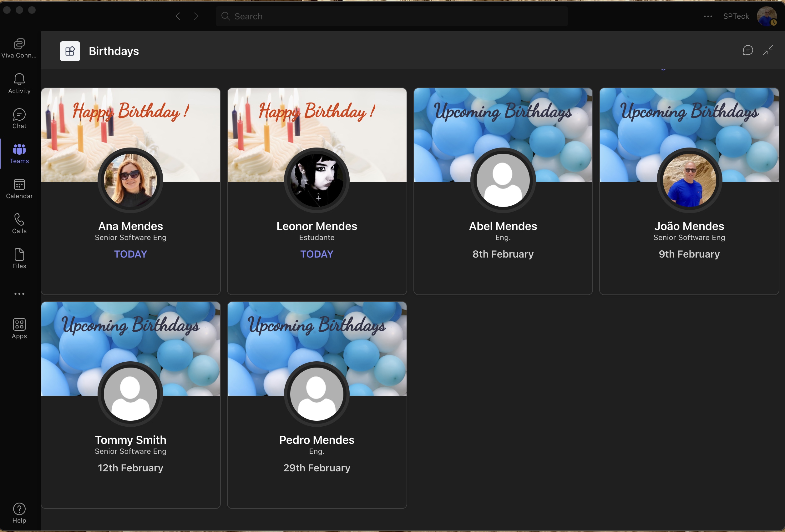Viewport: 785px width, 532px height.
Task: Open the Calendar app
Action: click(x=19, y=189)
